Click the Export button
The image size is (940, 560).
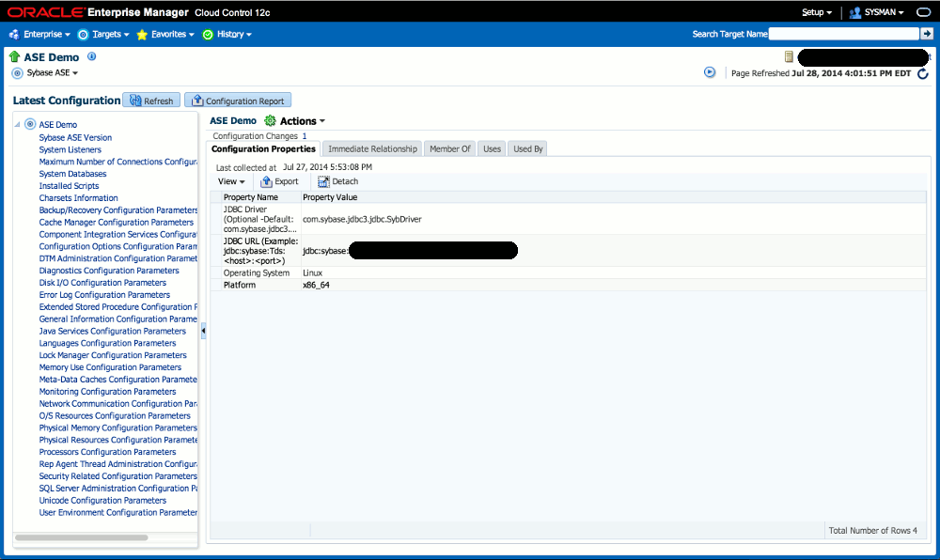coord(279,181)
